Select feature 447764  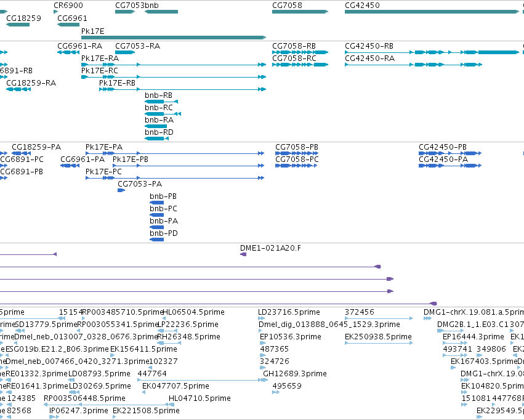(x=200, y=380)
